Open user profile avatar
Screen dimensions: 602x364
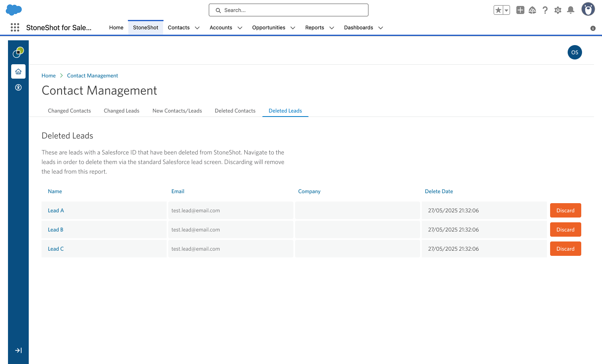[588, 9]
